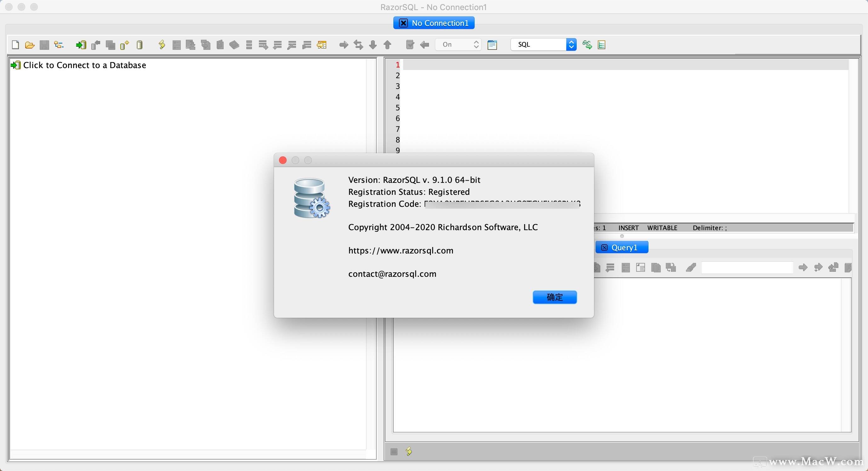Click the Delimiter: ; status entry
The image size is (868, 471).
click(x=710, y=228)
